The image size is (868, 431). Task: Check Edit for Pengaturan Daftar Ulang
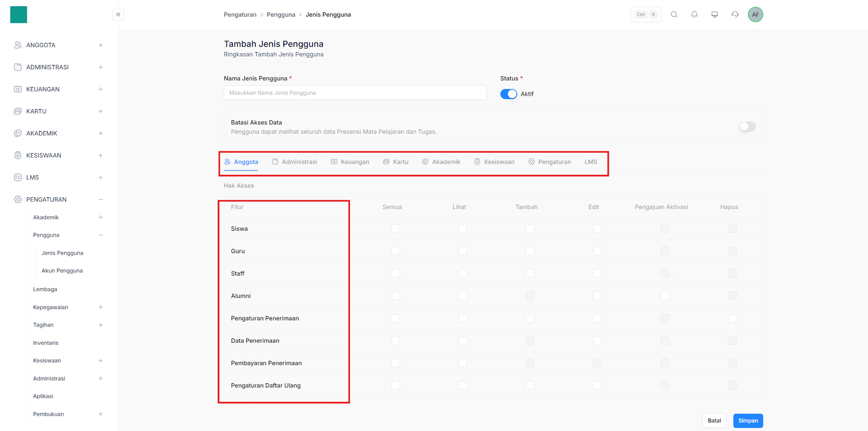coord(597,385)
